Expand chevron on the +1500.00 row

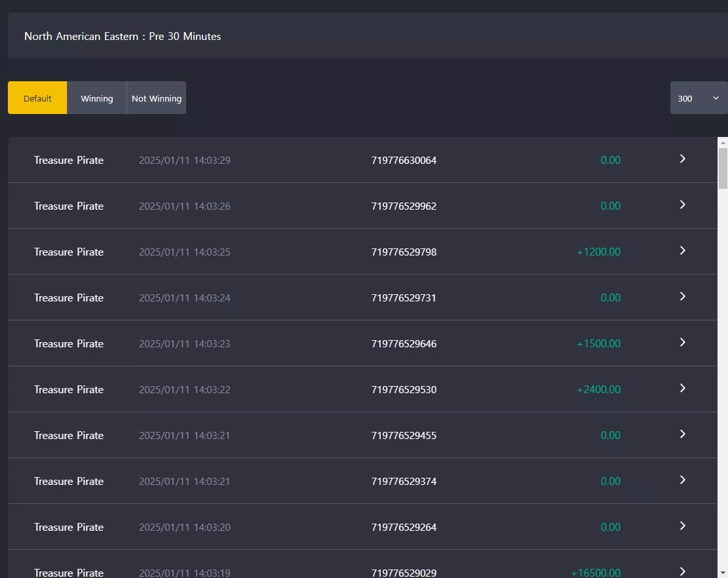(x=683, y=342)
